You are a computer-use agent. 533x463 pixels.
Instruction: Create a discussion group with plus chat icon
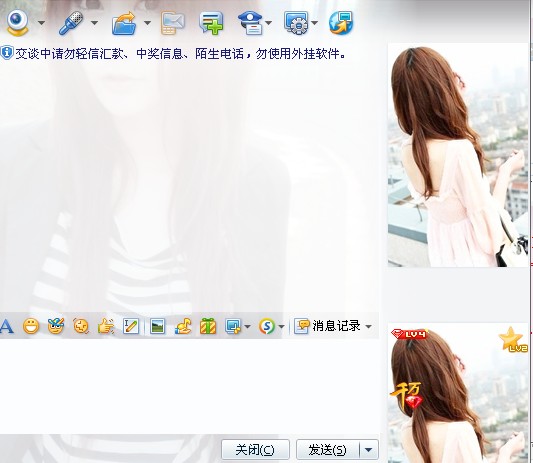[x=211, y=23]
